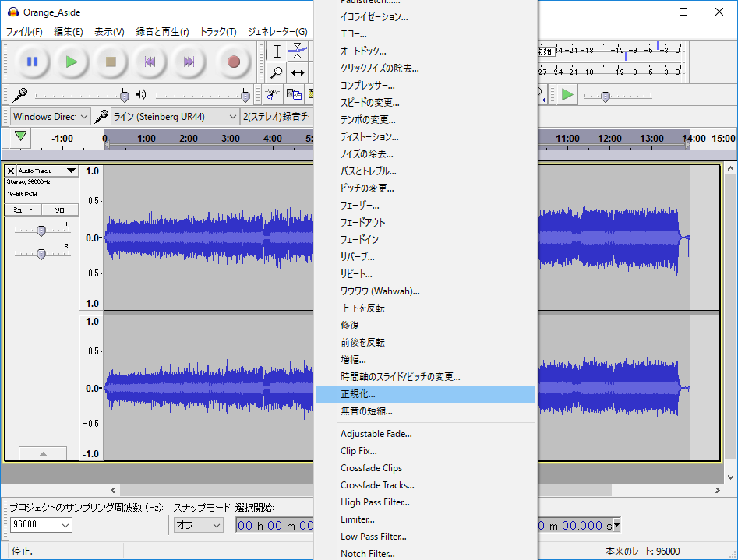Click the playback volume speaker icon
The width and height of the screenshot is (738, 560).
tap(141, 94)
